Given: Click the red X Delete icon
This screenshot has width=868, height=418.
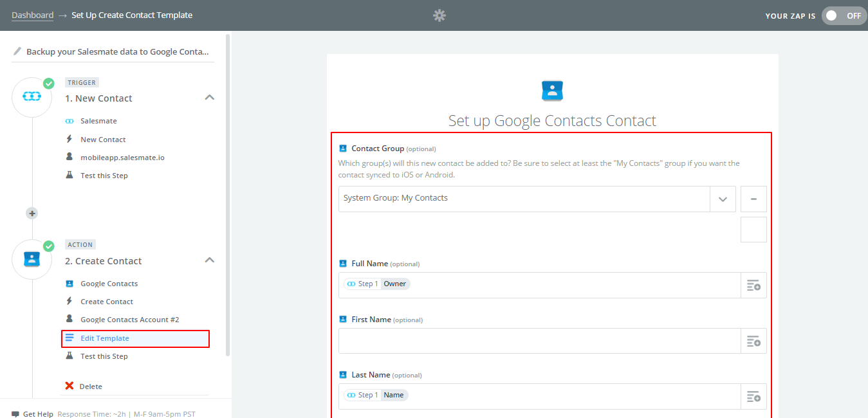Looking at the screenshot, I should (69, 386).
